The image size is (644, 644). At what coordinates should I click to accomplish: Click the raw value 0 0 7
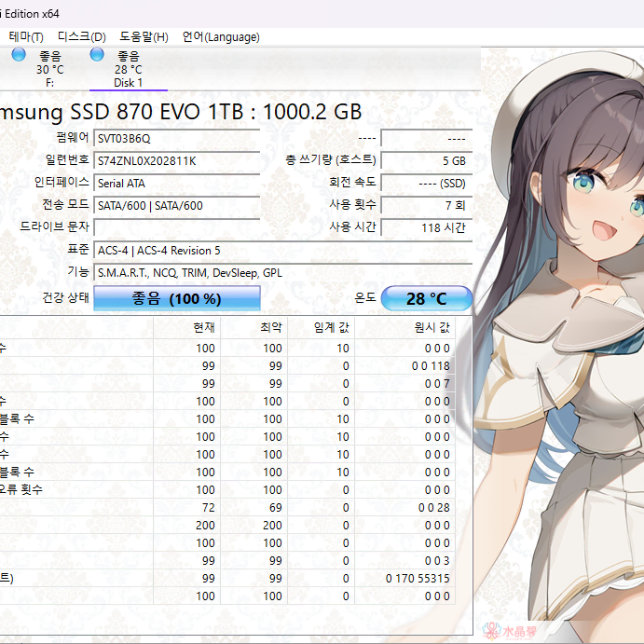(437, 384)
